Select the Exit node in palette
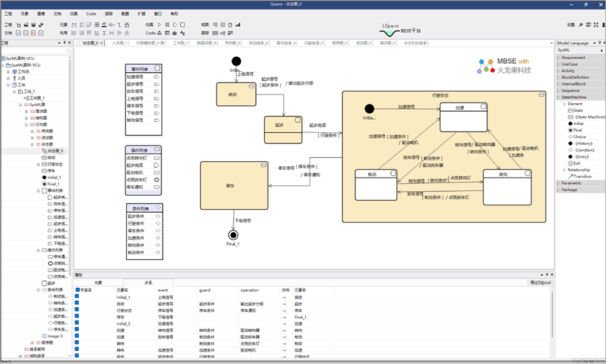 coord(574,163)
